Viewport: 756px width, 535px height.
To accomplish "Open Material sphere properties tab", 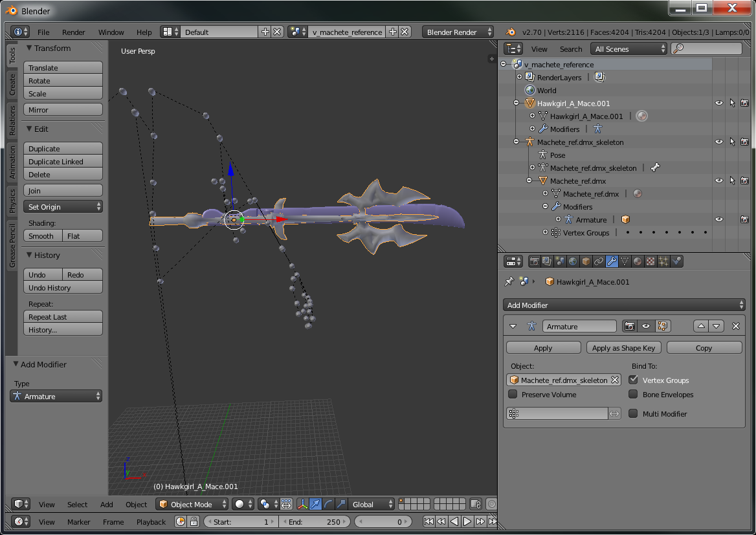I will point(638,261).
